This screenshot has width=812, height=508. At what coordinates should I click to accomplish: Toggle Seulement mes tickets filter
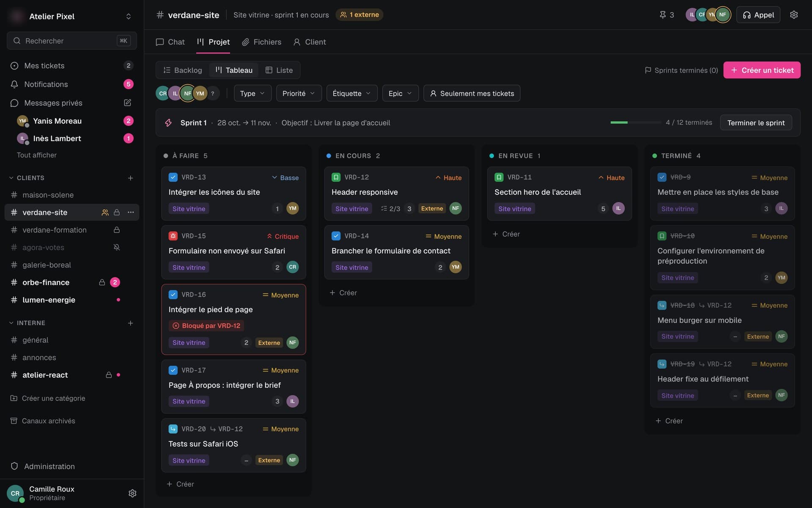coord(472,94)
